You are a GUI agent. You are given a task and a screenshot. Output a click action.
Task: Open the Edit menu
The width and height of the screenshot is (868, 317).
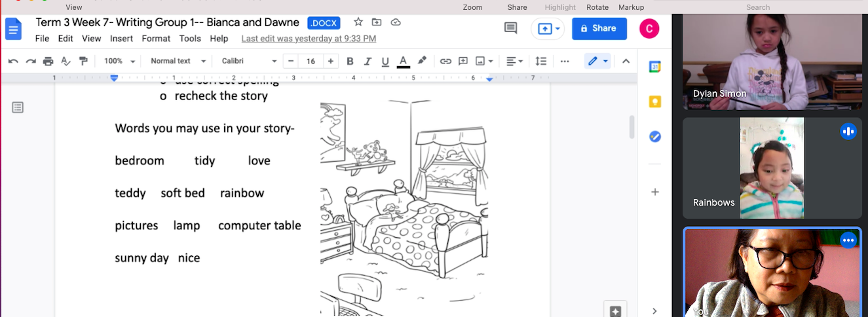pyautogui.click(x=66, y=39)
